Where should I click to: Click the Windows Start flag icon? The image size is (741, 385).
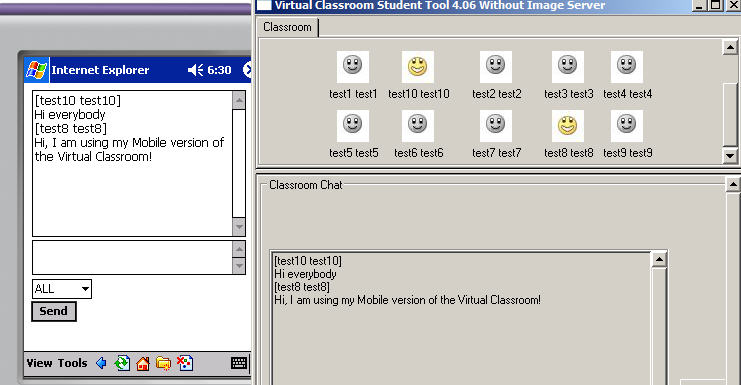[x=36, y=70]
